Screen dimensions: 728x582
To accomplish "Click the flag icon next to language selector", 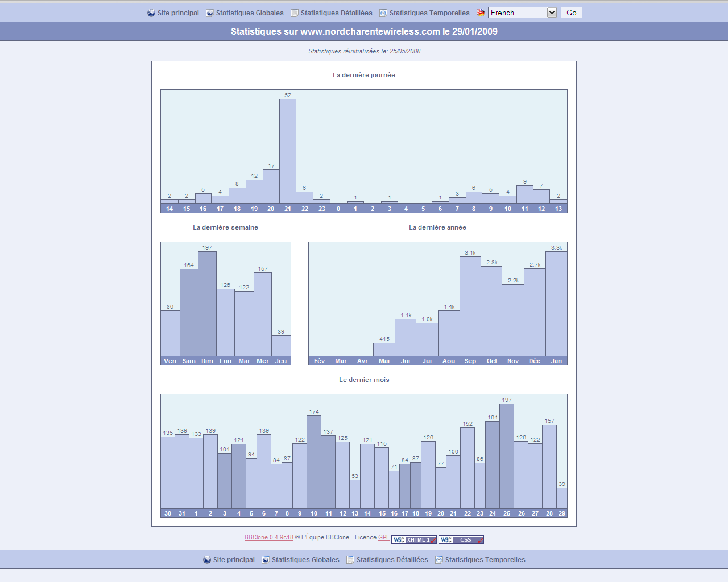I will (x=481, y=13).
